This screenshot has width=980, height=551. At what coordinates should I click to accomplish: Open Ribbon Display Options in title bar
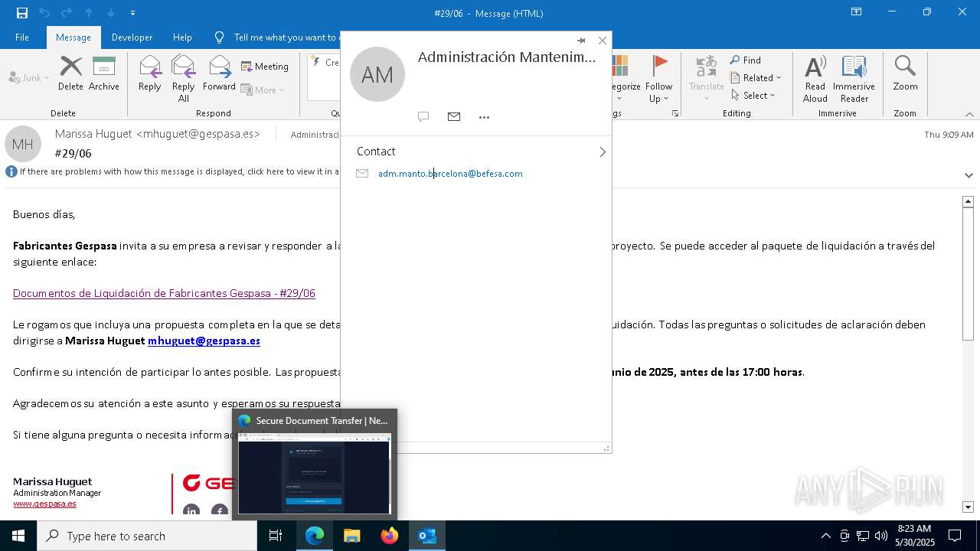(856, 12)
